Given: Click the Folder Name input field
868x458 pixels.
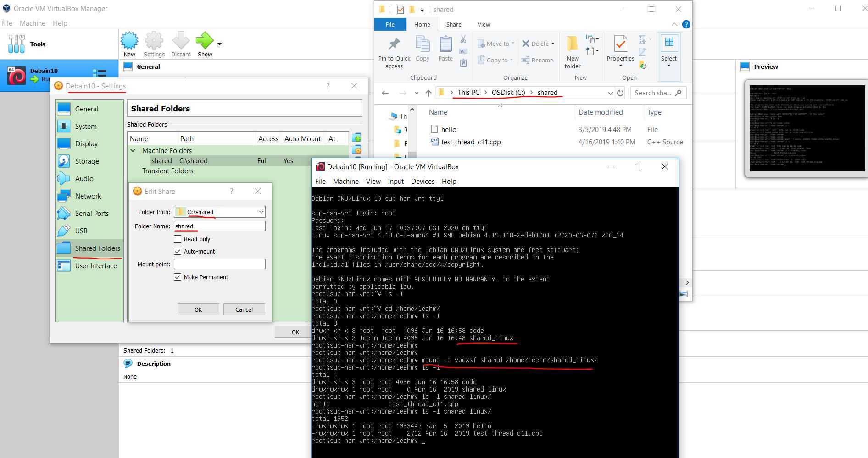Looking at the screenshot, I should point(219,226).
